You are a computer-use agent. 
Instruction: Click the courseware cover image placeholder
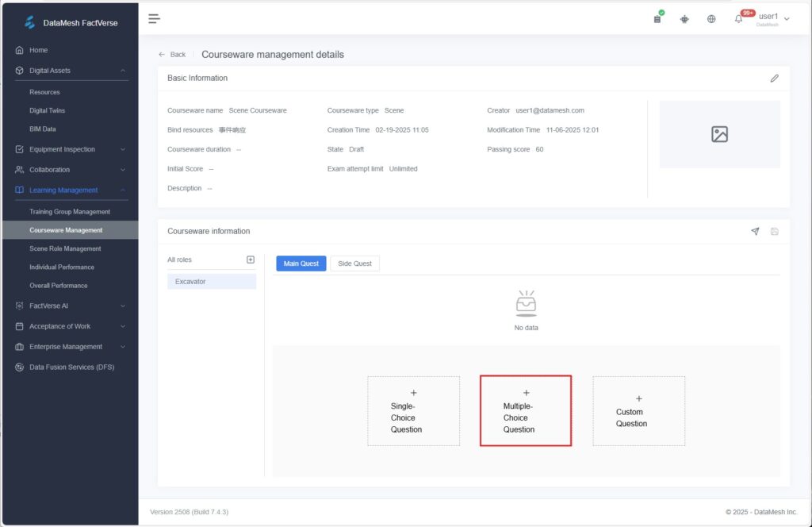pyautogui.click(x=719, y=134)
